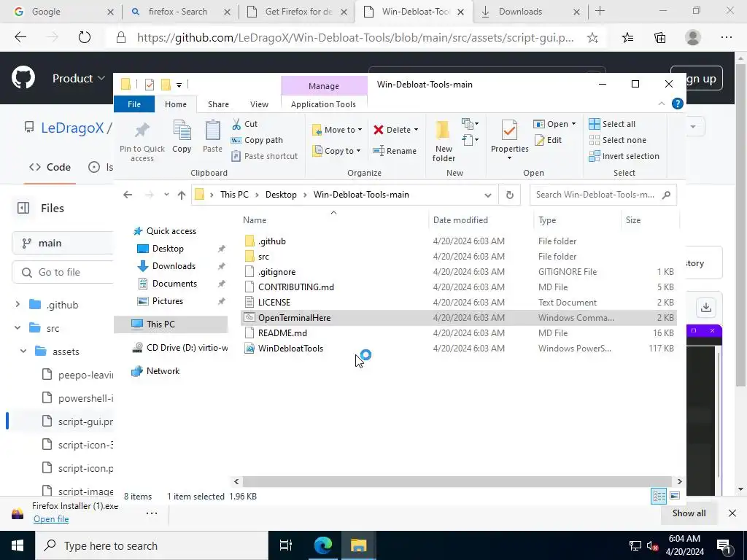
Task: Click GitHub download raw file icon
Action: [706, 307]
